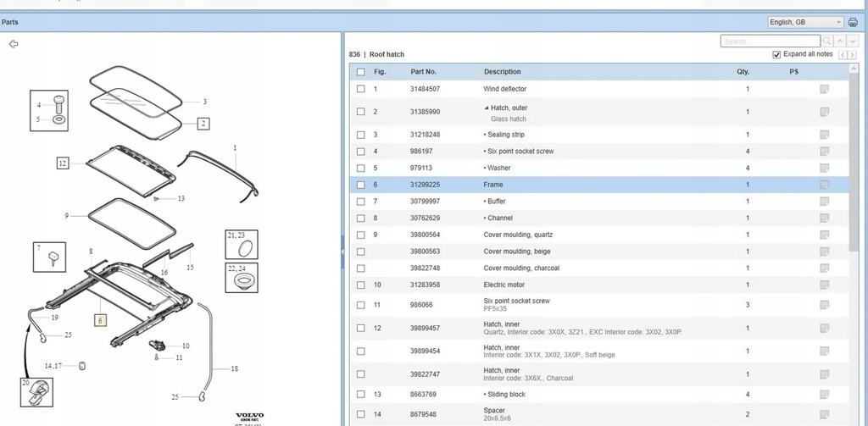This screenshot has width=868, height=426.
Task: Collapse the Hatch, outer row triangle
Action: (x=487, y=108)
